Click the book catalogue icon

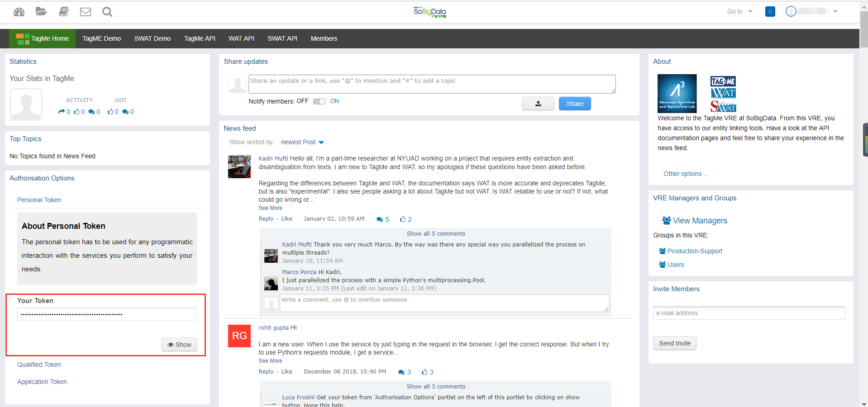coord(64,11)
